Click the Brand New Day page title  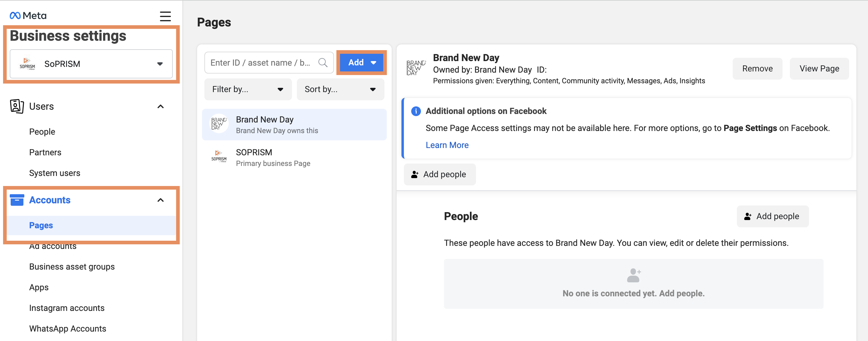(x=466, y=57)
